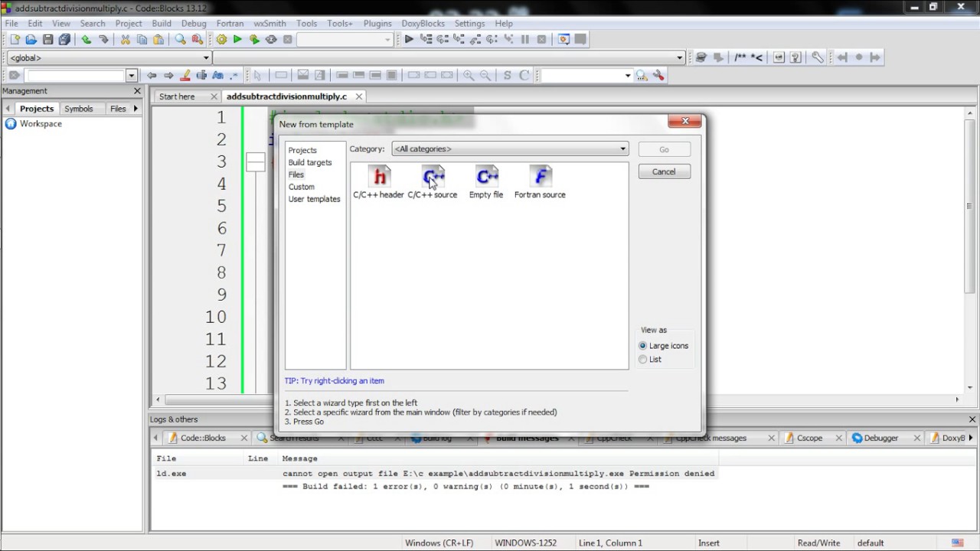
Task: Click the Rebuild icon
Action: click(271, 40)
